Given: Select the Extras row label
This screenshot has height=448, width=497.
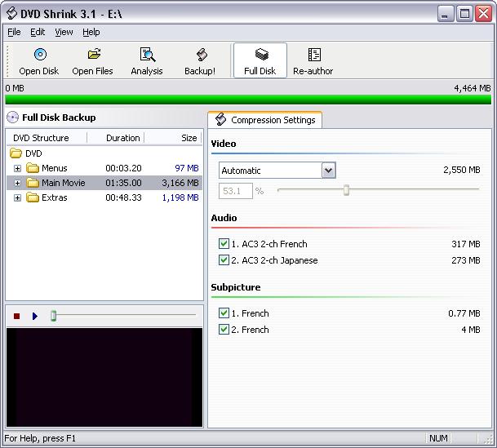Looking at the screenshot, I should coord(54,197).
